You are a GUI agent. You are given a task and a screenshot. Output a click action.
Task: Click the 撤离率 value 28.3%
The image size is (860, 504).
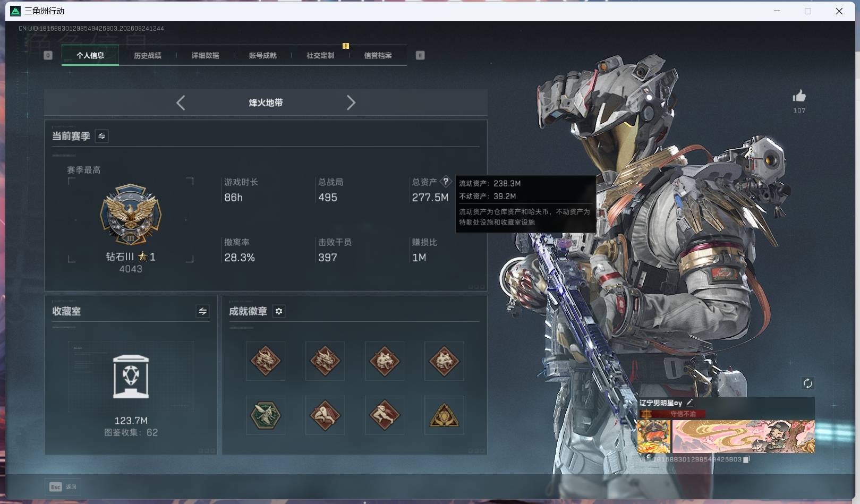tap(240, 258)
